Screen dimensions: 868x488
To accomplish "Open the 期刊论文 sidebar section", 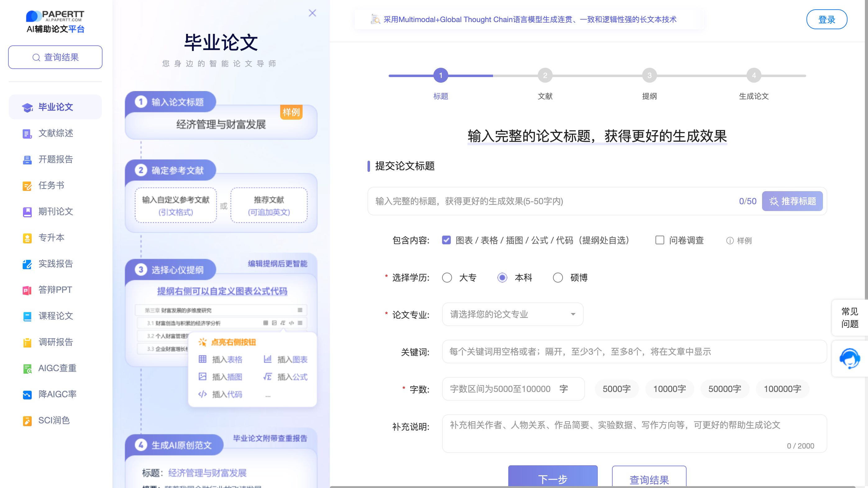I will [x=55, y=212].
